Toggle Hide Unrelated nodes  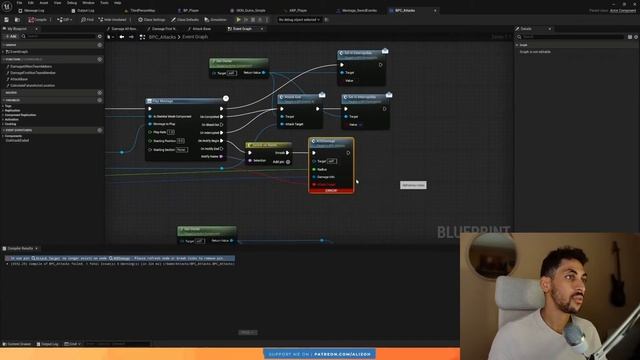pos(113,20)
